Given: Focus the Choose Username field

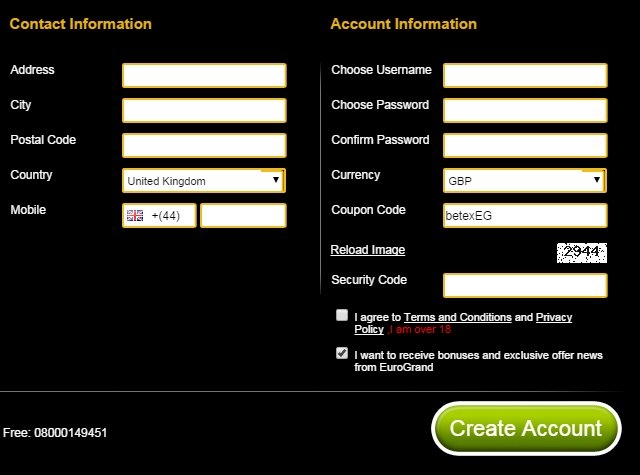Looking at the screenshot, I should tap(525, 75).
